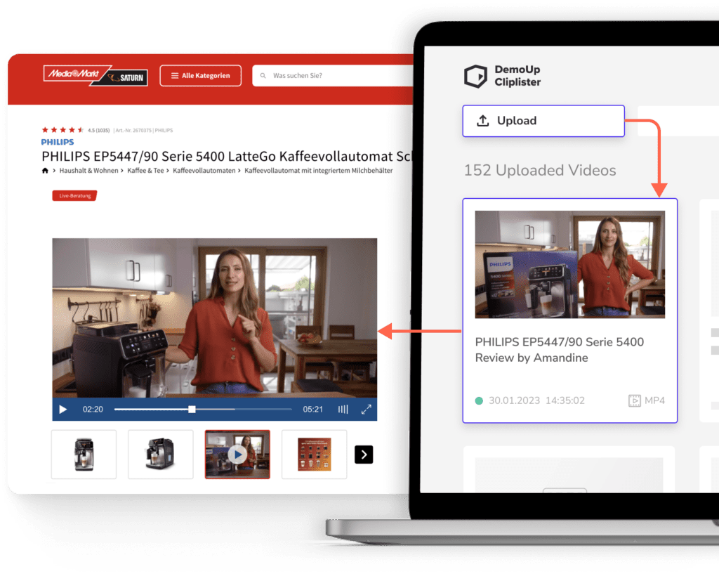719x588 pixels.
Task: Click the DemoUp Cliplister logo
Action: click(502, 76)
